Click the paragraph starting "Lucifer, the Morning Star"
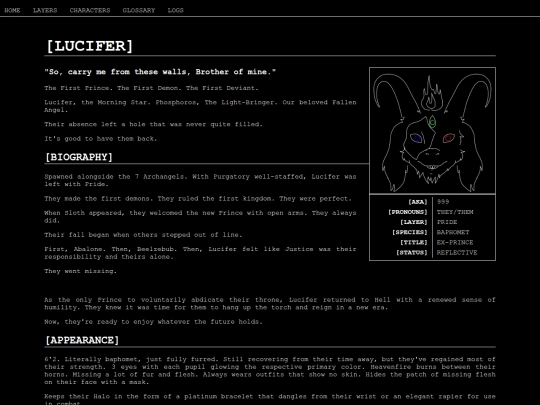540x405 pixels. [200, 106]
